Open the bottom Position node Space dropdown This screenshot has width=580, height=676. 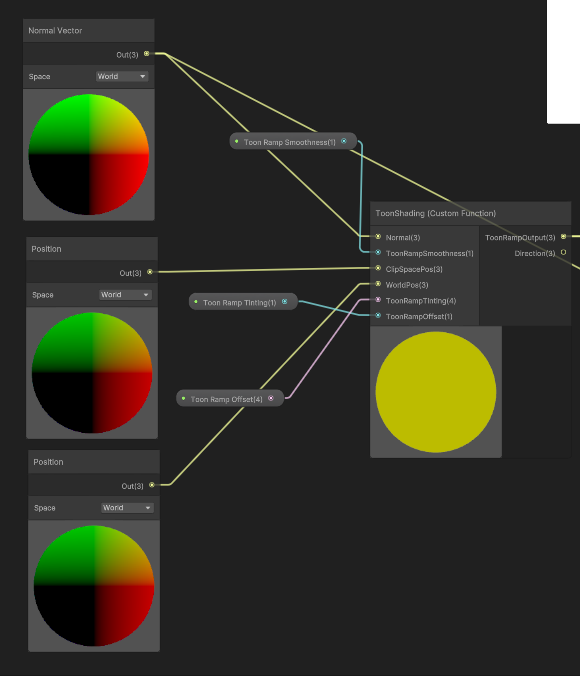[127, 508]
